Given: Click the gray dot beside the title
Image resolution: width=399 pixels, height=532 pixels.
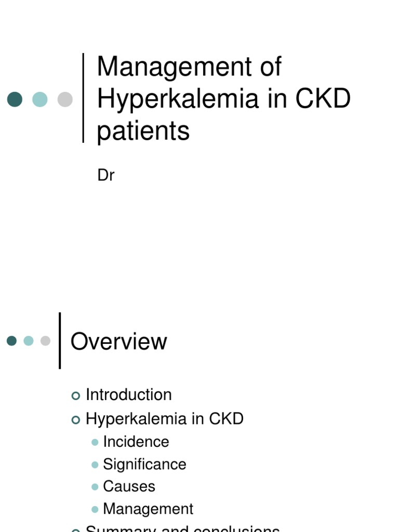Looking at the screenshot, I should [65, 99].
